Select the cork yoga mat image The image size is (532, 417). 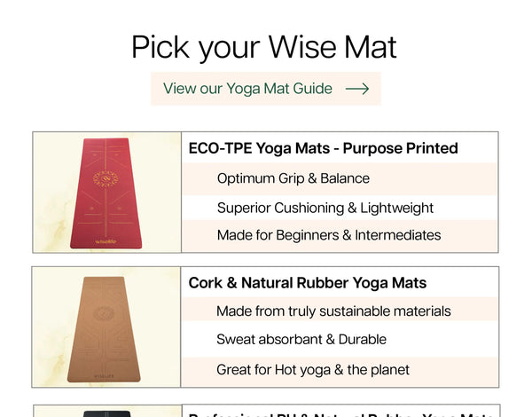coord(106,327)
